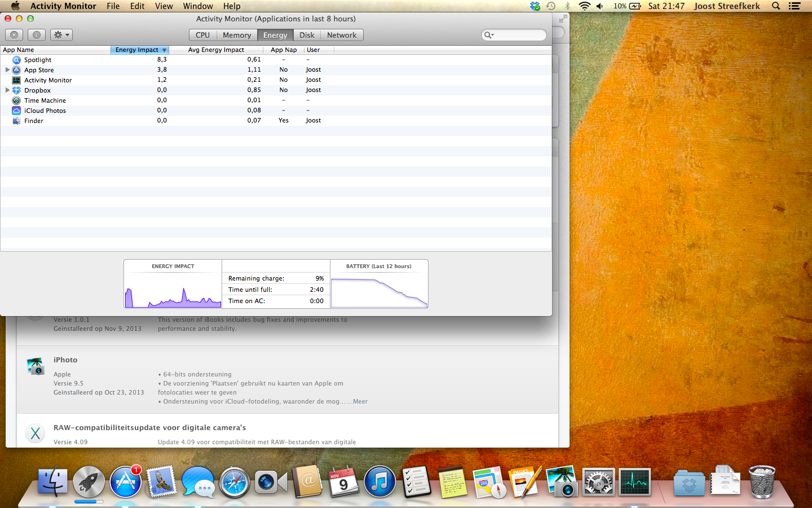Open the Wi-Fi status menu
812x508 pixels.
tap(585, 6)
